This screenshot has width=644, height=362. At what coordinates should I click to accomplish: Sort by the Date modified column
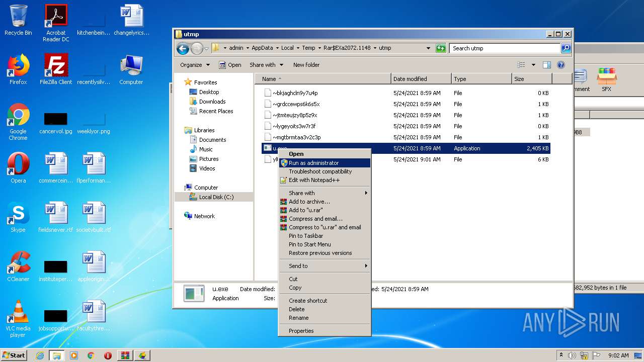pos(421,79)
